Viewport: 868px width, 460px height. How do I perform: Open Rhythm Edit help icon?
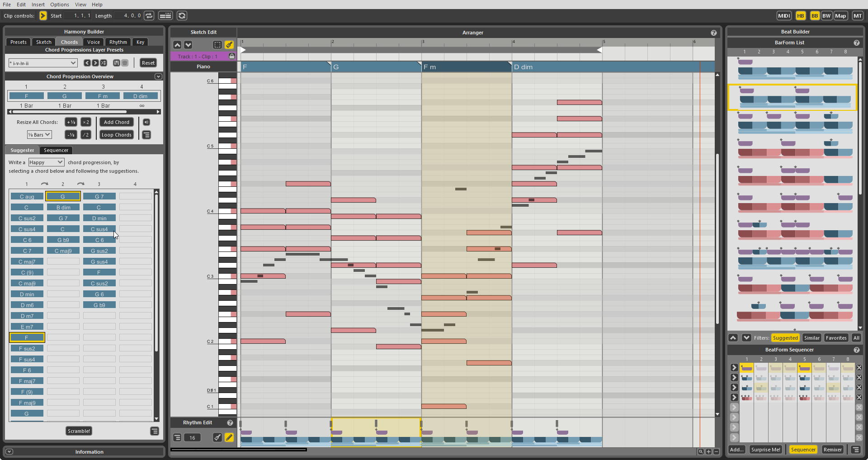tap(230, 422)
